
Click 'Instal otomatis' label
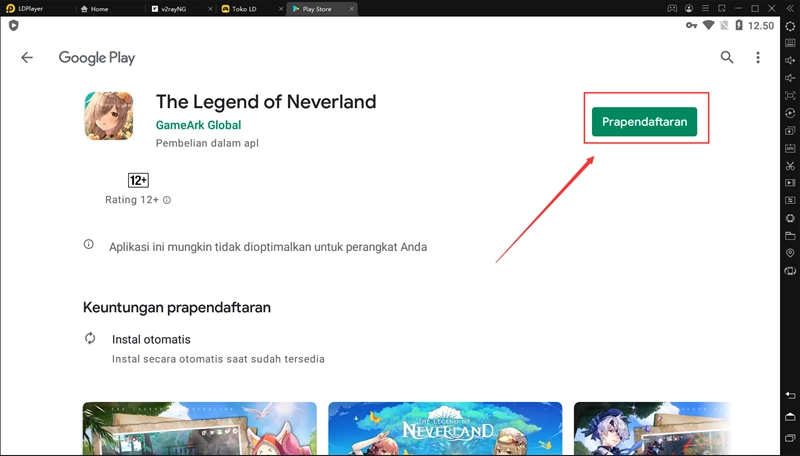coord(151,340)
